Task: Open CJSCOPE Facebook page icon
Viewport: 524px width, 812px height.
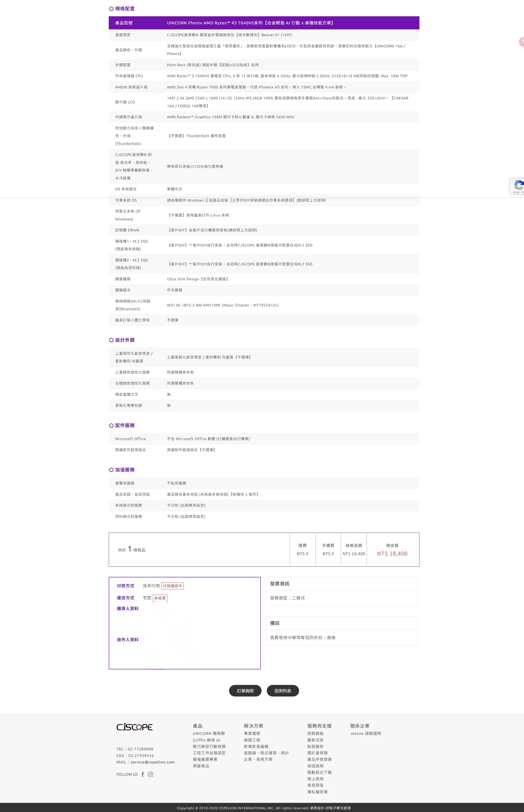Action: pos(142,774)
